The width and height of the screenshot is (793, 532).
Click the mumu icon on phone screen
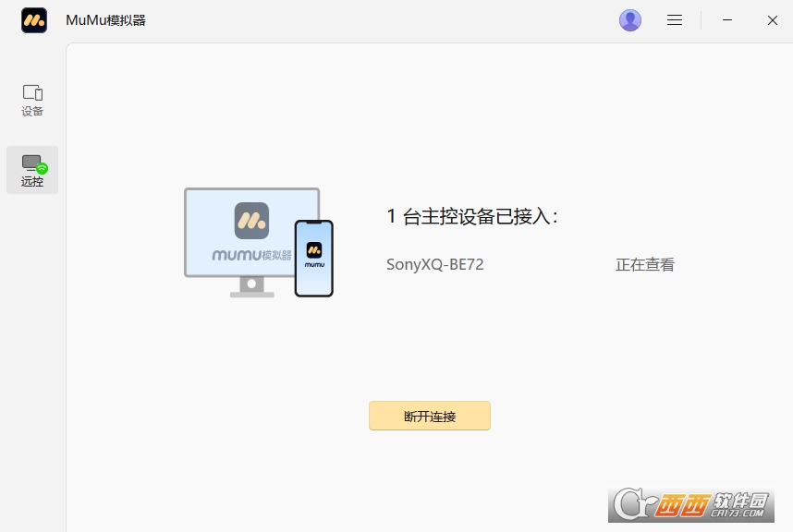314,249
